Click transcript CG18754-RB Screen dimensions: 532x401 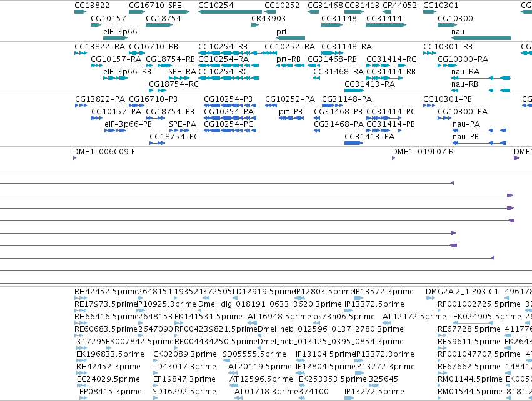[x=170, y=59]
